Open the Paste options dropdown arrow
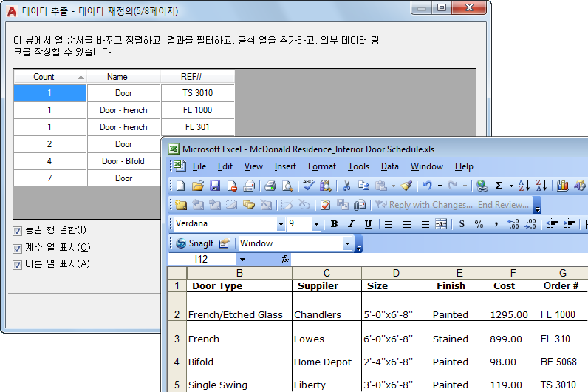This screenshot has width=588, height=392. click(393, 186)
